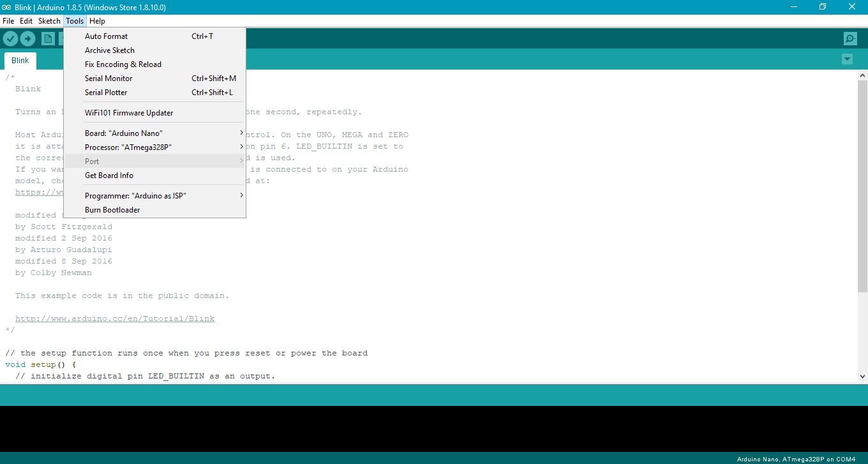
Task: Open the Arduino Blink tutorial link
Action: point(115,318)
